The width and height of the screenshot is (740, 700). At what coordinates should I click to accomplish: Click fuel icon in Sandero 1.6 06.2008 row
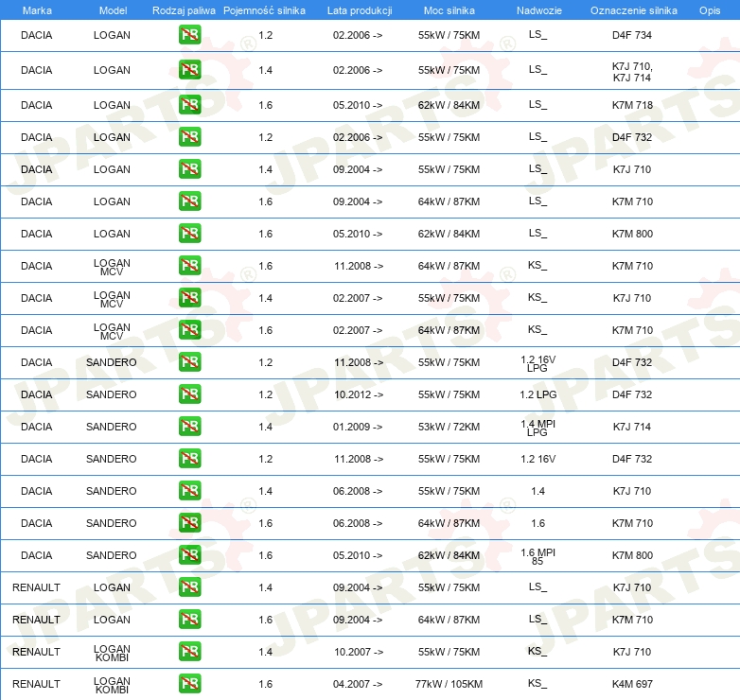189,523
